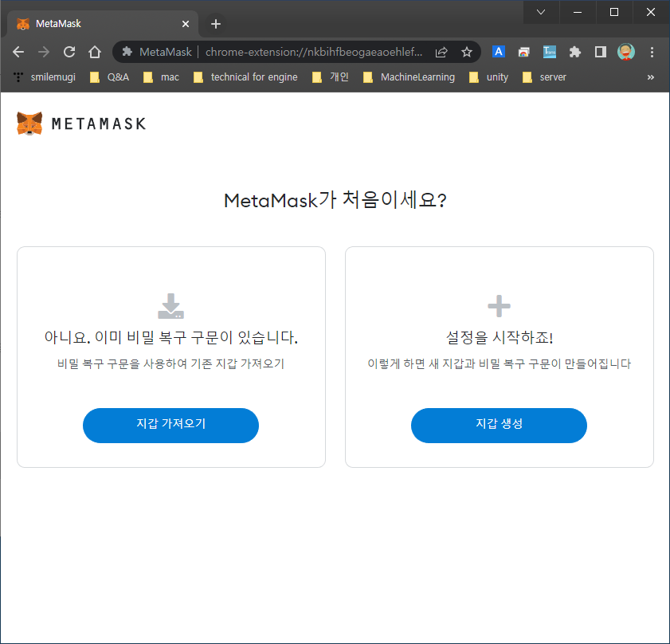Open the Trans extension icon
The image size is (670, 644).
click(x=550, y=52)
